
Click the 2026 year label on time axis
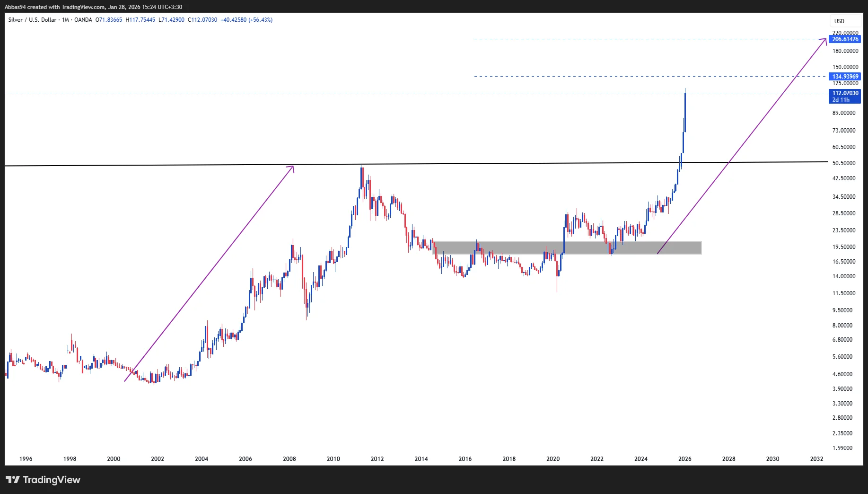684,459
